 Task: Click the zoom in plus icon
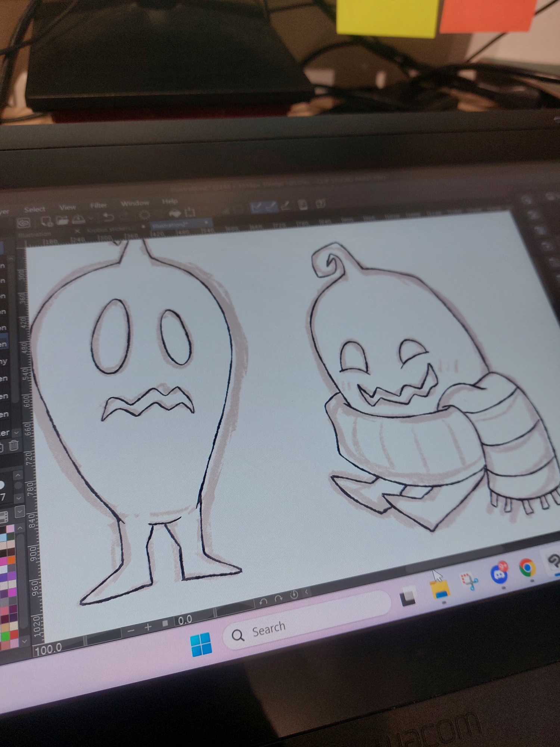tap(148, 627)
